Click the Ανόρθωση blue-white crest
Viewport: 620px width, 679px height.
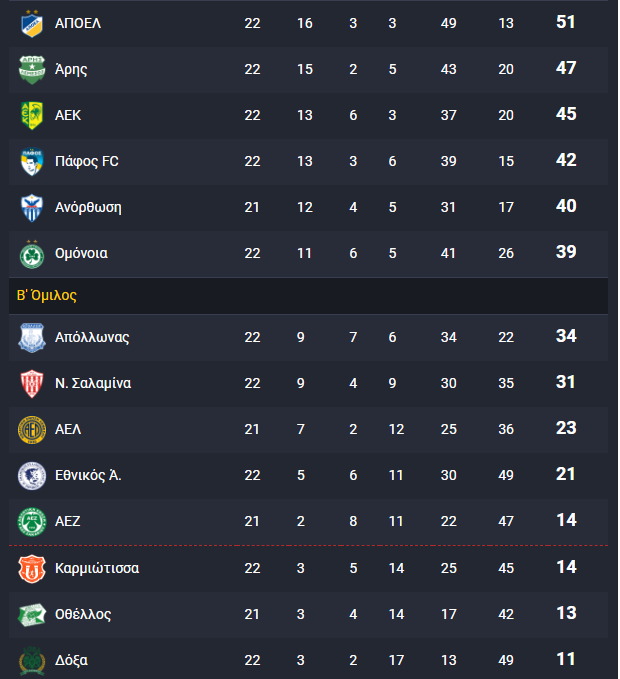tap(32, 208)
